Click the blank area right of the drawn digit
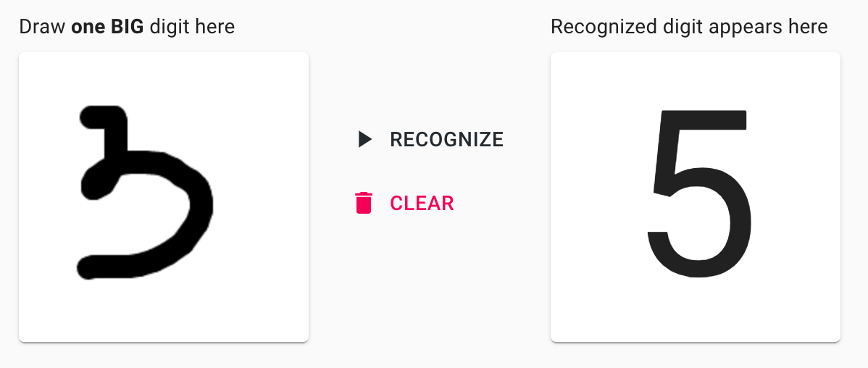 coord(260,193)
